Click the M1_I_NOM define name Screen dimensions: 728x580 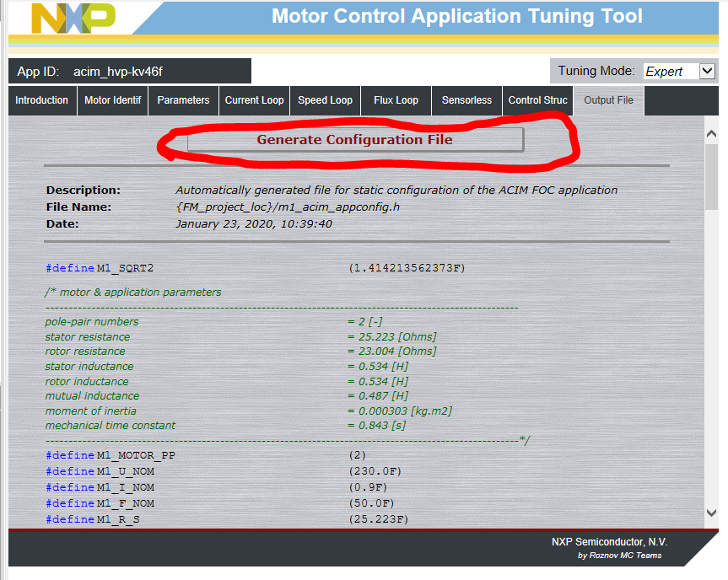(126, 487)
